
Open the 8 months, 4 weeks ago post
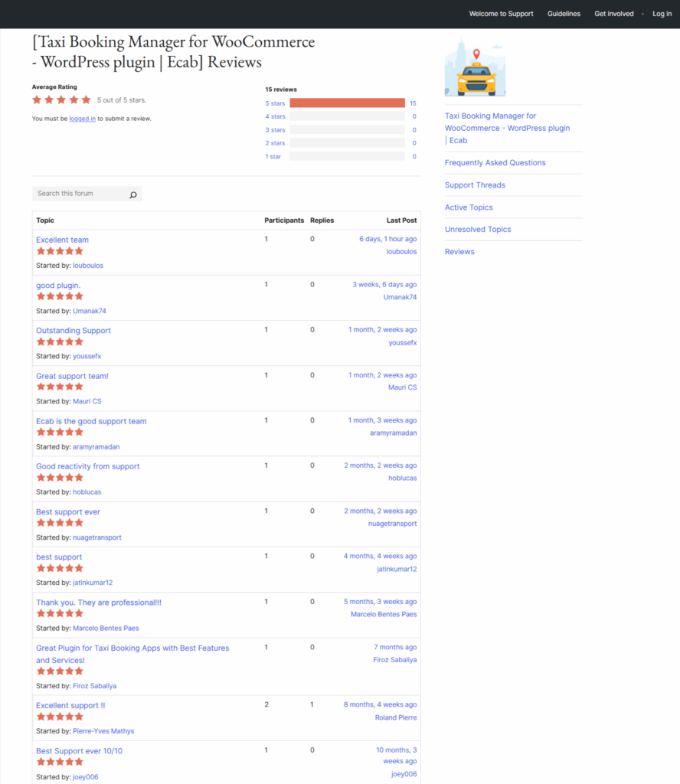380,705
